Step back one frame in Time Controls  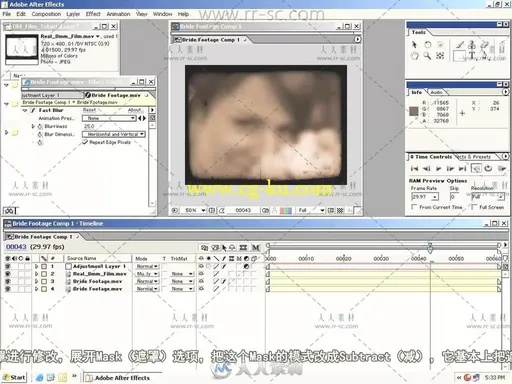[426, 169]
